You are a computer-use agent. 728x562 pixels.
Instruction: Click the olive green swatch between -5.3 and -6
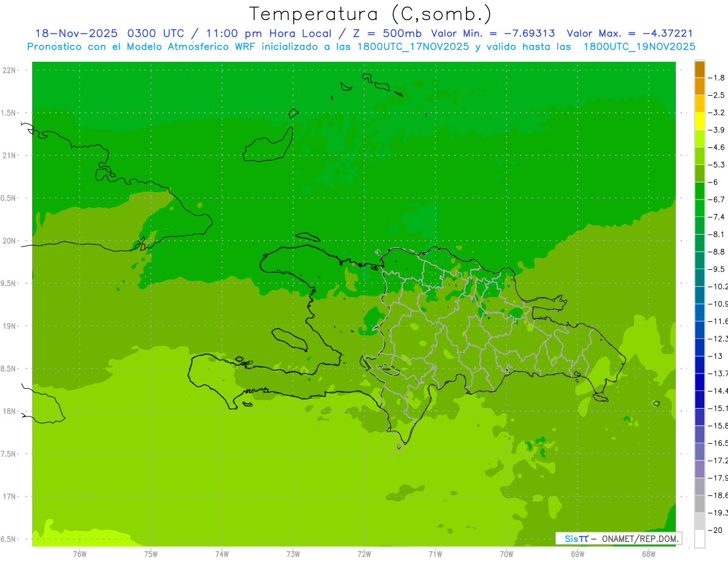click(x=699, y=173)
